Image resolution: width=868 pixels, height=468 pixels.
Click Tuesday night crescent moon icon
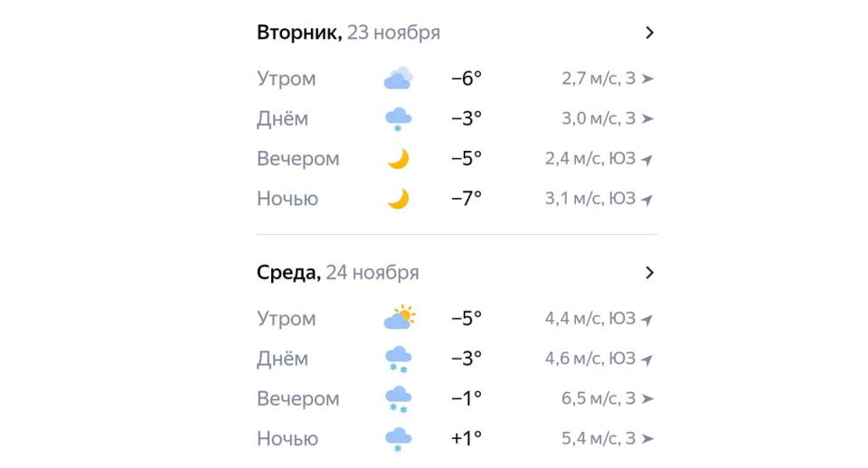[x=398, y=199]
